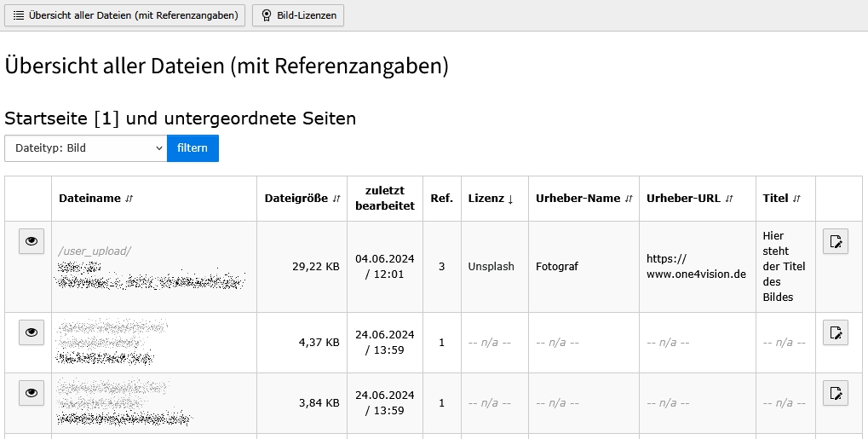This screenshot has width=868, height=439.
Task: Sort by Urheber-Name column arrows
Action: click(629, 199)
